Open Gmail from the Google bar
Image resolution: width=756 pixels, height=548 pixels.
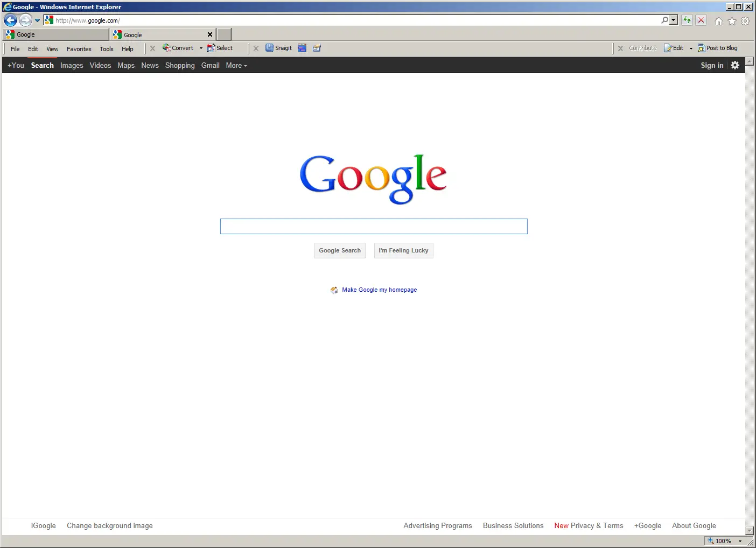point(210,65)
